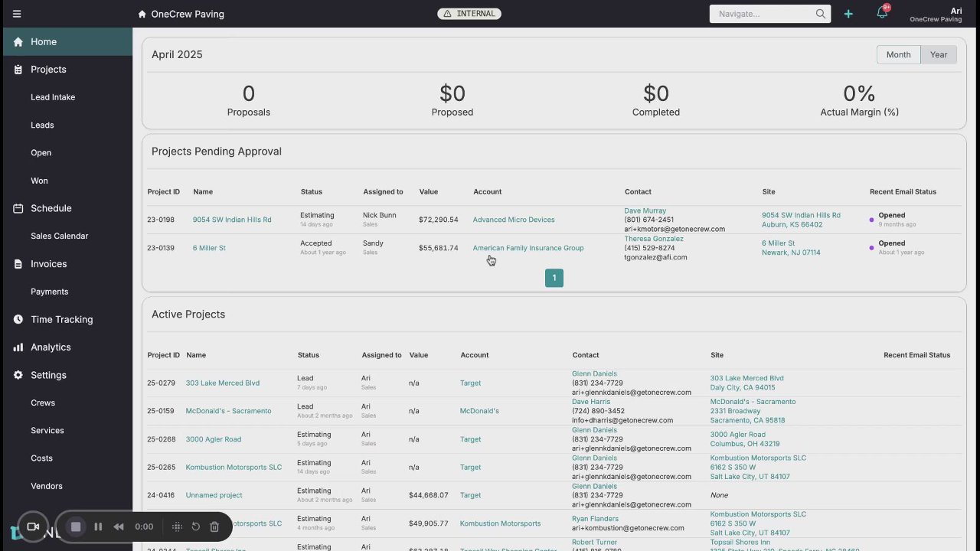Open the hamburger menu icon
This screenshot has width=980, height=551.
(17, 14)
